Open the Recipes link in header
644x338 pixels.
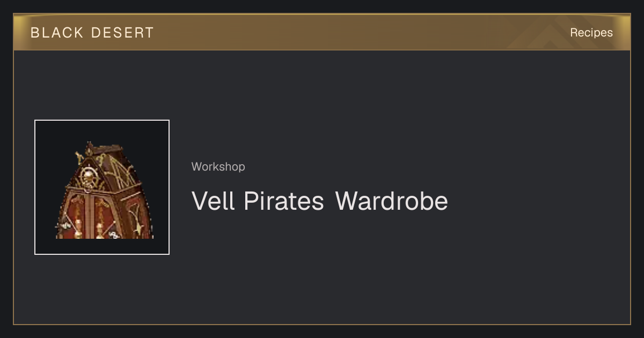pyautogui.click(x=591, y=33)
